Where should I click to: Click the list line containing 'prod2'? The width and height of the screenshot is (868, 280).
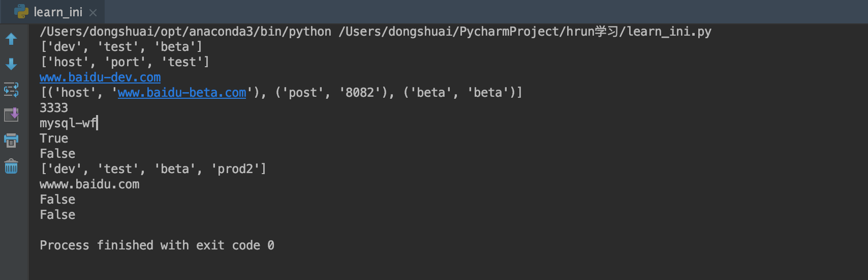click(153, 169)
